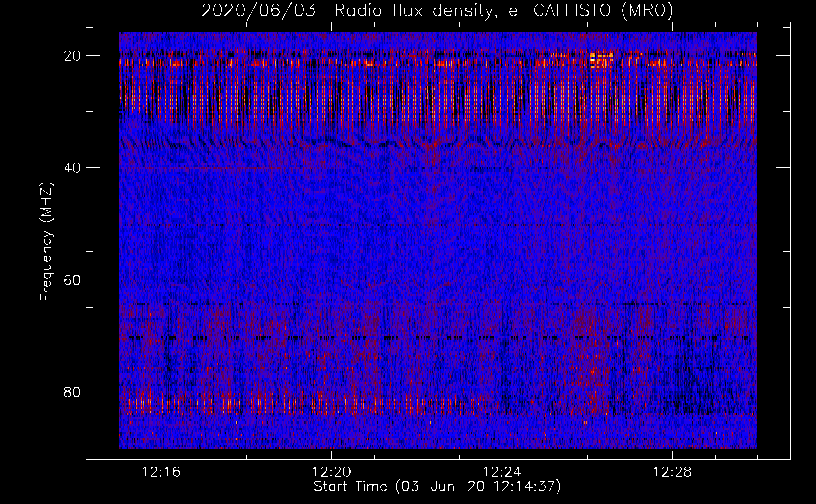Click the 40 MHz frequency tick label
Screen dimensions: 816x504
(73, 168)
